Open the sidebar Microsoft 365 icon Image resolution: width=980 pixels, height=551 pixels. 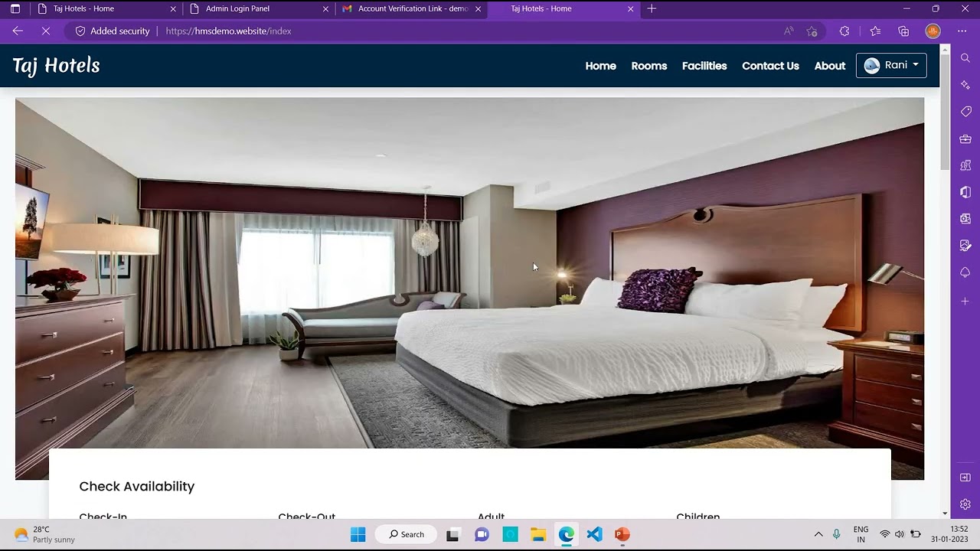pyautogui.click(x=965, y=192)
